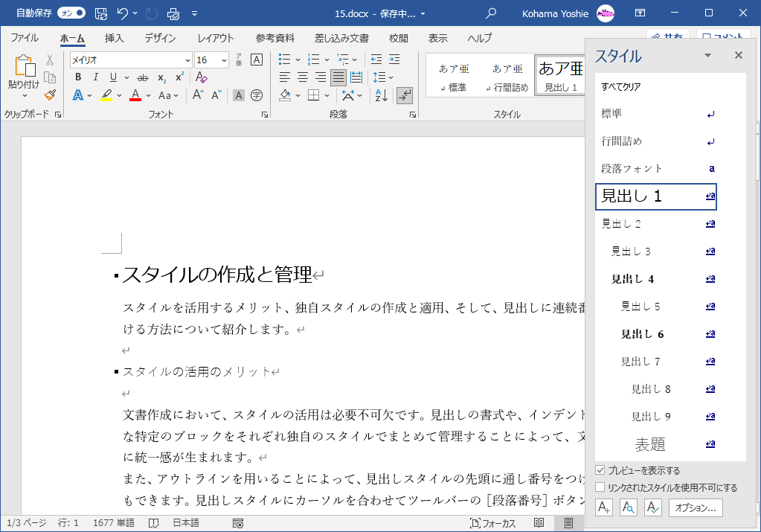Expand the font size 16 dropdown

pyautogui.click(x=224, y=60)
